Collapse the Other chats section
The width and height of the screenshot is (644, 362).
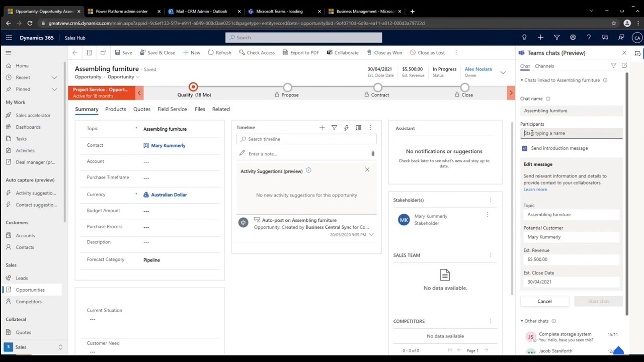click(x=522, y=321)
